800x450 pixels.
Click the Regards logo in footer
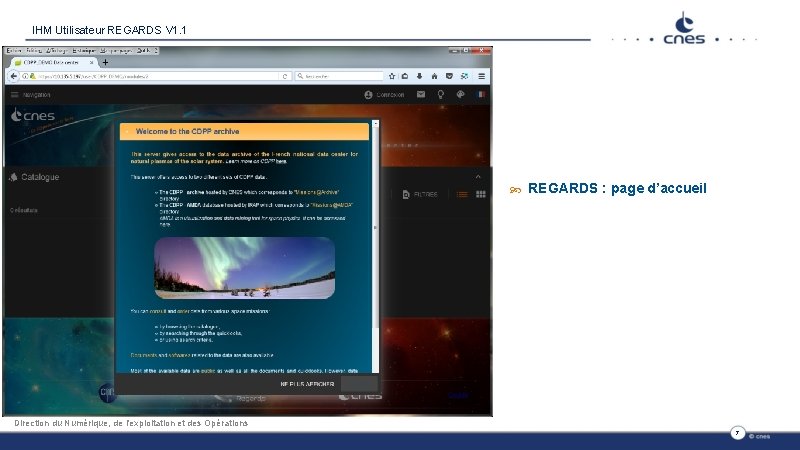(x=241, y=398)
